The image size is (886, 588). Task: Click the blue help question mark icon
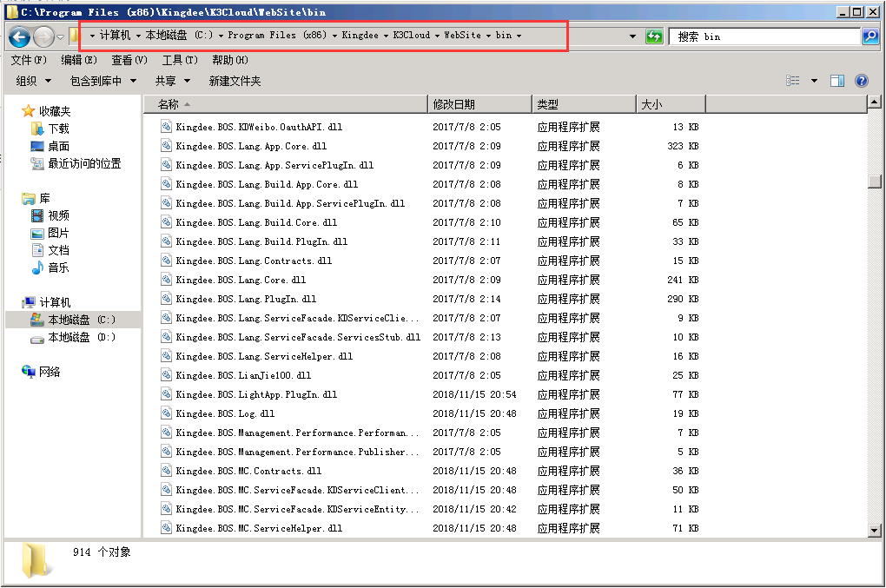pyautogui.click(x=861, y=81)
